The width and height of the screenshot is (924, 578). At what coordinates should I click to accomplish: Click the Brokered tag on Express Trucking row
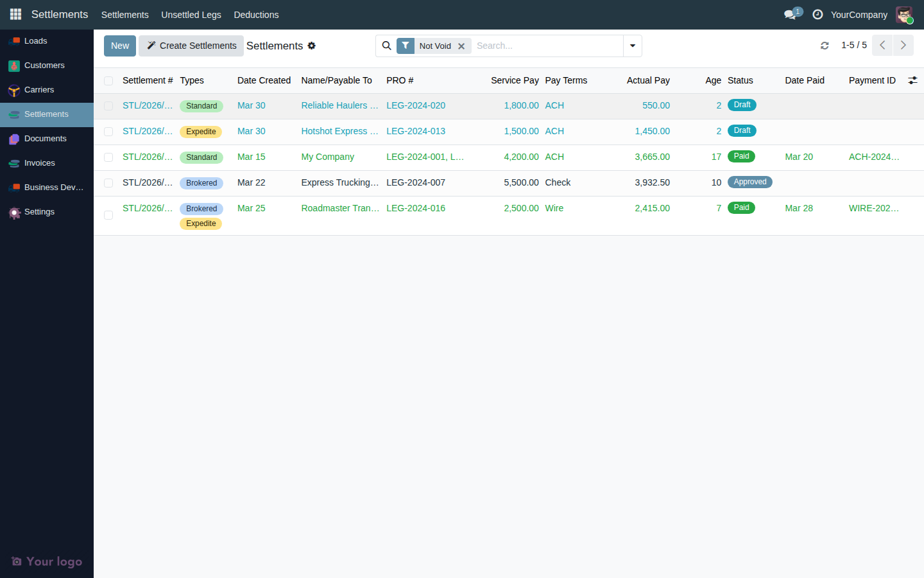click(201, 183)
